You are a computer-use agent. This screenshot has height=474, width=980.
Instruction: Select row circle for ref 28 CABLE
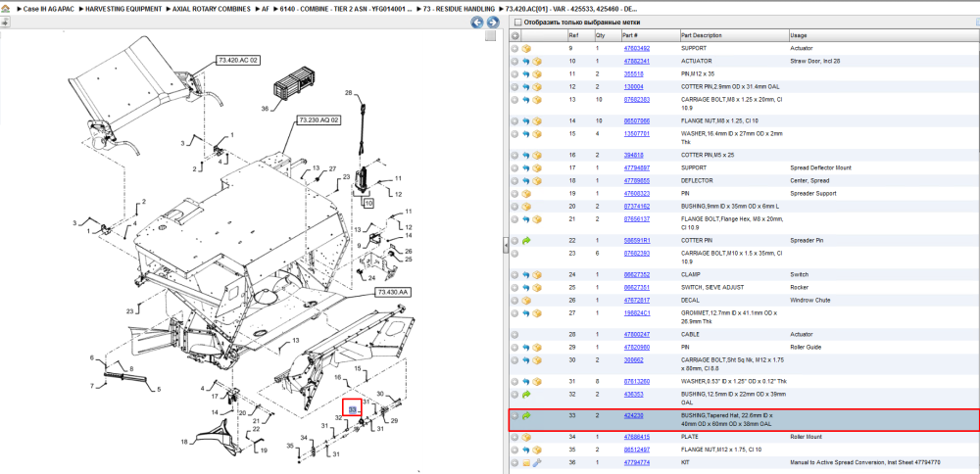click(x=515, y=334)
